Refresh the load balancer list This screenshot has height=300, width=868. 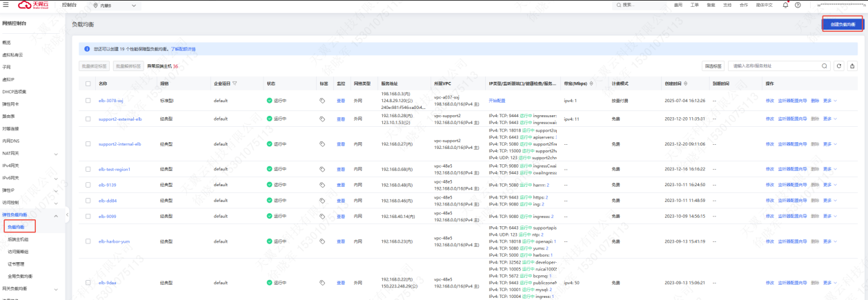click(839, 66)
